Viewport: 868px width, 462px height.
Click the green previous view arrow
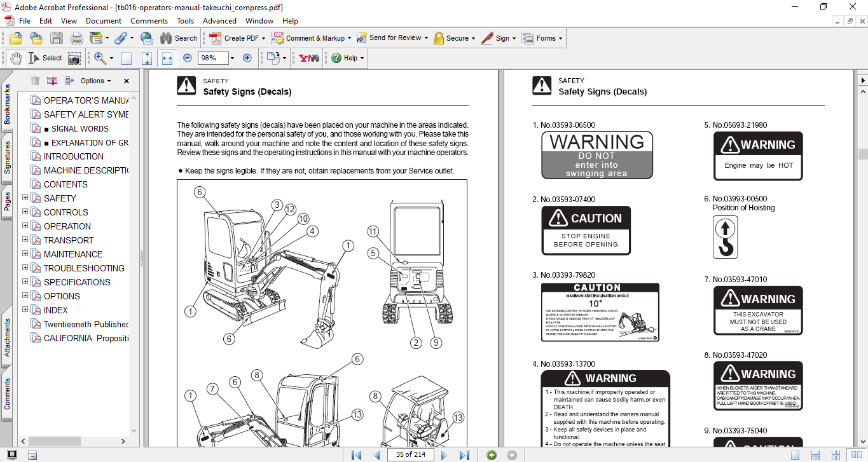(491, 455)
